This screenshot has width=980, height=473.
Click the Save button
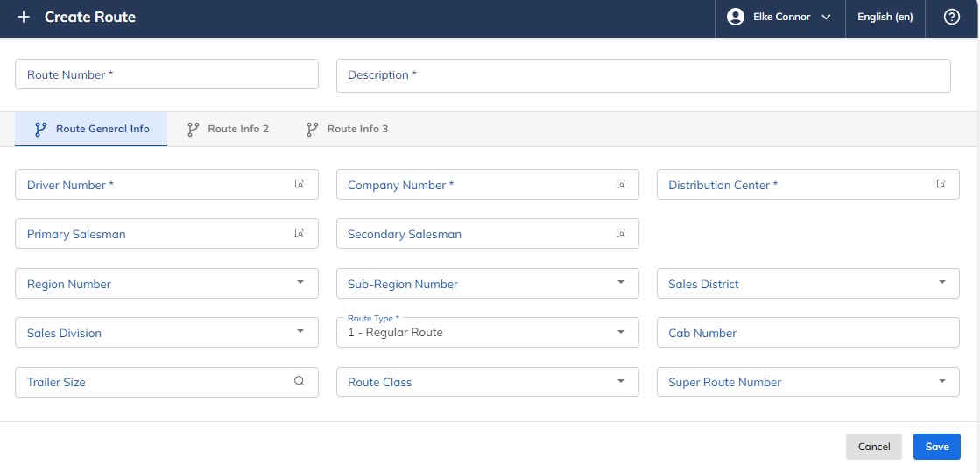937,447
